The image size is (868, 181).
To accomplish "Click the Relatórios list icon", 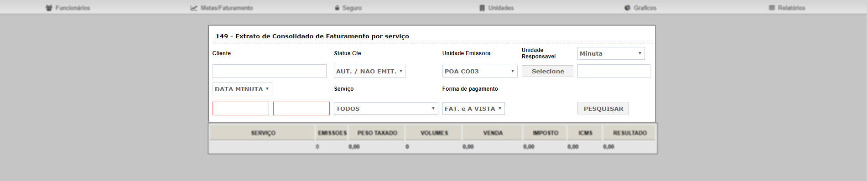I will coord(772,8).
